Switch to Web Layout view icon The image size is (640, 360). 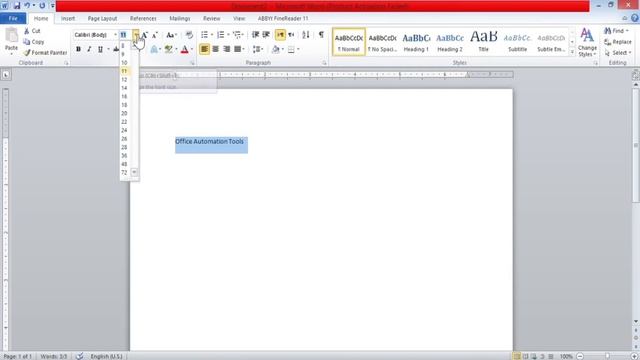pyautogui.click(x=534, y=356)
